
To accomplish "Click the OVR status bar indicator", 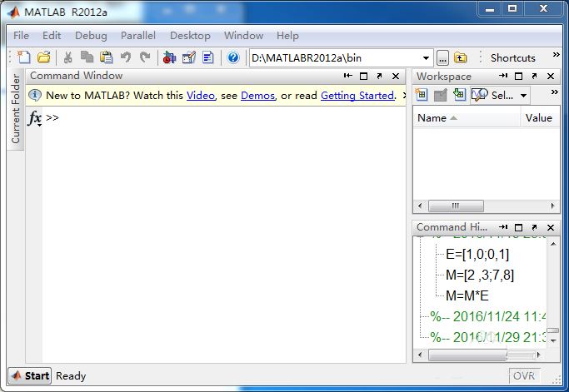I will (524, 375).
